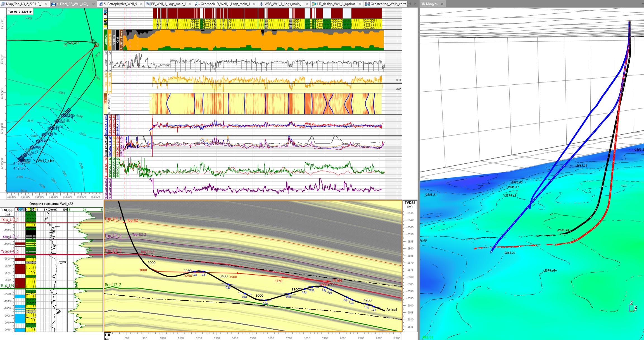Select the BK (Ohmm) track header
Image resolution: width=644 pixels, height=340 pixels.
[x=51, y=210]
